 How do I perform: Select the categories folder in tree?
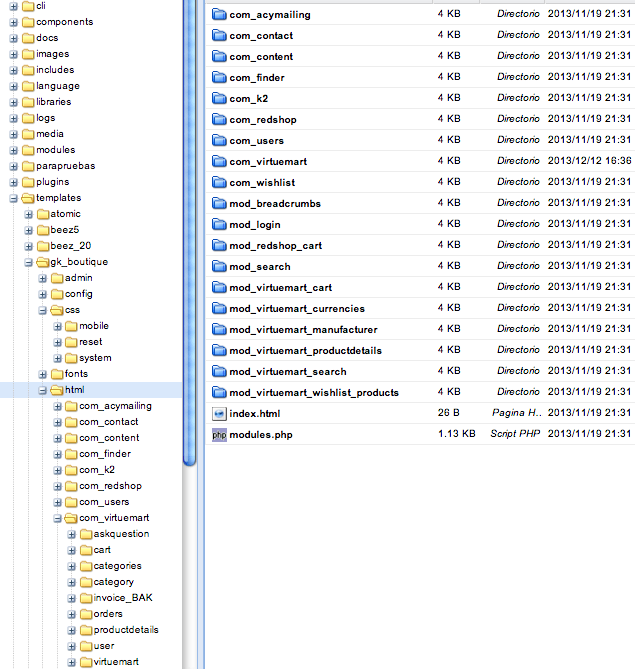[x=117, y=566]
